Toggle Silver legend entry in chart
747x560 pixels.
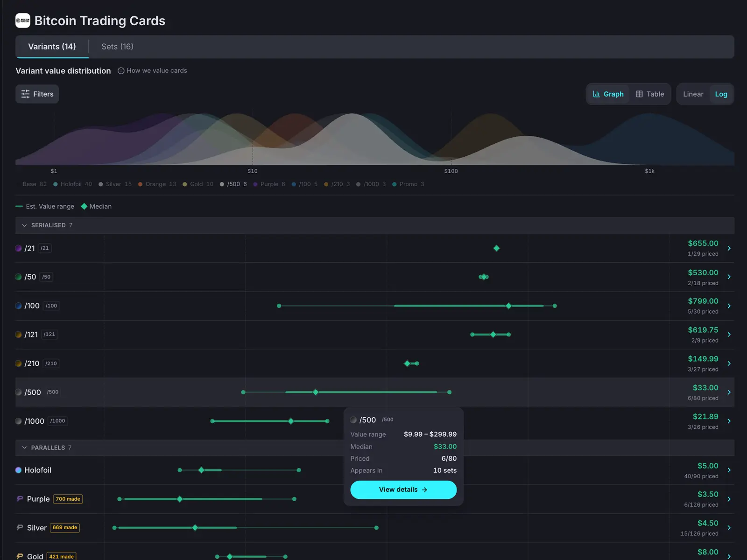[x=115, y=184]
